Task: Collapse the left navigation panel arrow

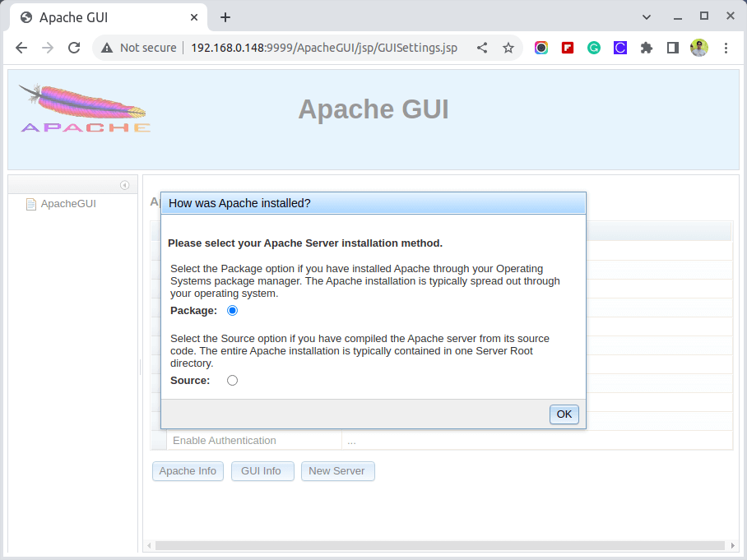Action: [x=124, y=185]
